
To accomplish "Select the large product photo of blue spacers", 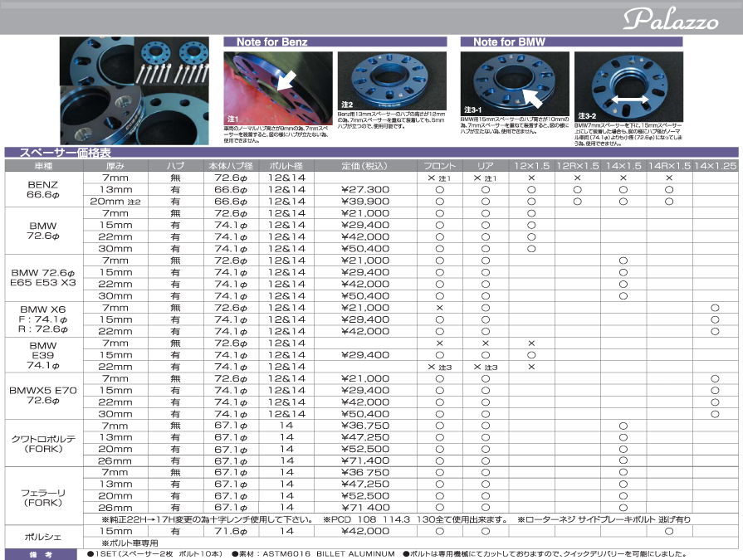I will tap(134, 91).
